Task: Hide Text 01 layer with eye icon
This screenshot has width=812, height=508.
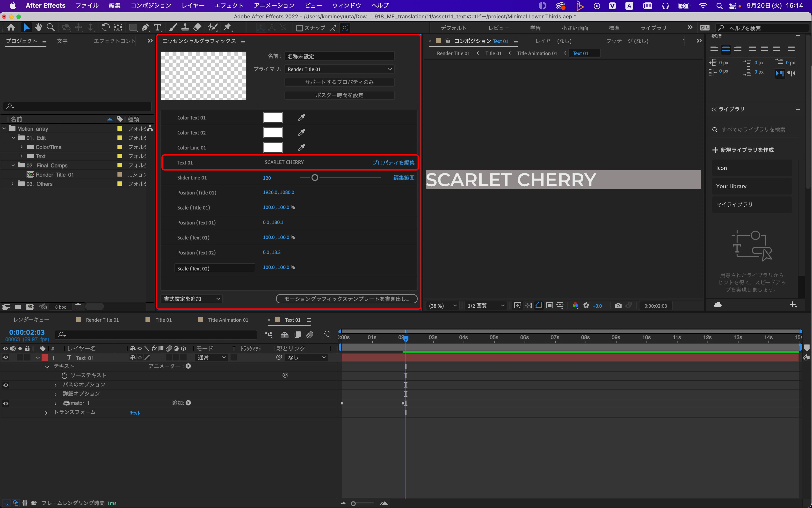Action: 6,358
